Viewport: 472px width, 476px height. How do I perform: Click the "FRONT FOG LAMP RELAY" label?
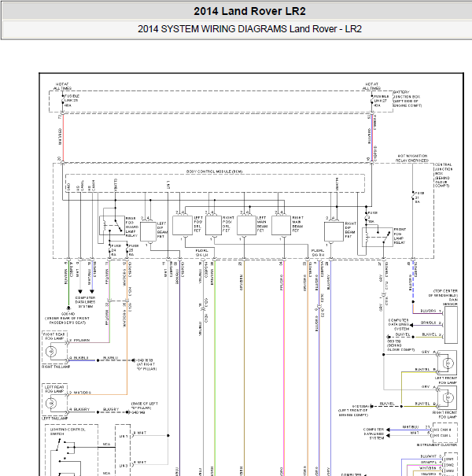(x=400, y=236)
